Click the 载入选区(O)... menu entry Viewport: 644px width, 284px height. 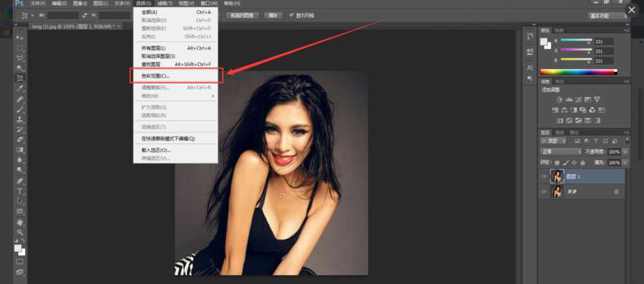coord(156,150)
